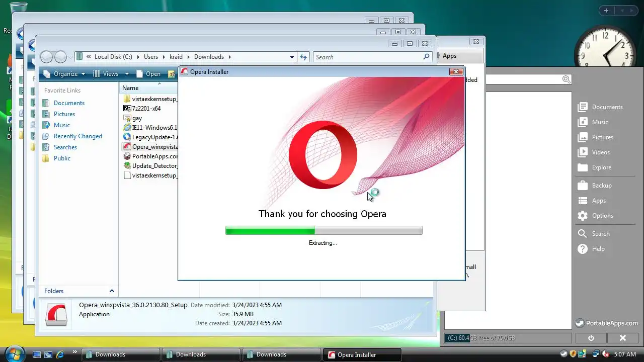Select the vistaexkernsetup blank document file
Viewport: 644px width, 362px height.
(150, 175)
